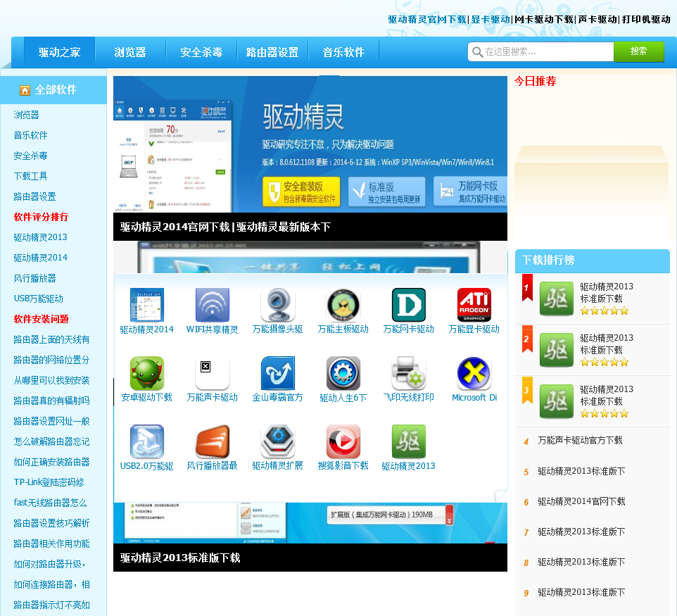Open rank 5 驱动精灵2013标准版下
677x616 pixels.
pyautogui.click(x=581, y=471)
